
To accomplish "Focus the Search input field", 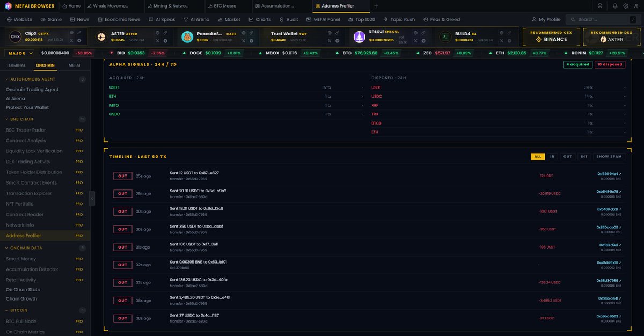I will (x=604, y=19).
